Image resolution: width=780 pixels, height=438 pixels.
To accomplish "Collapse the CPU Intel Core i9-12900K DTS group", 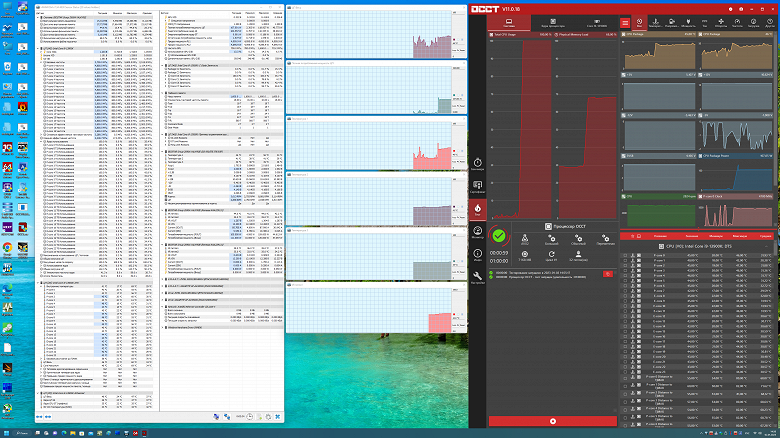I will tap(766, 246).
